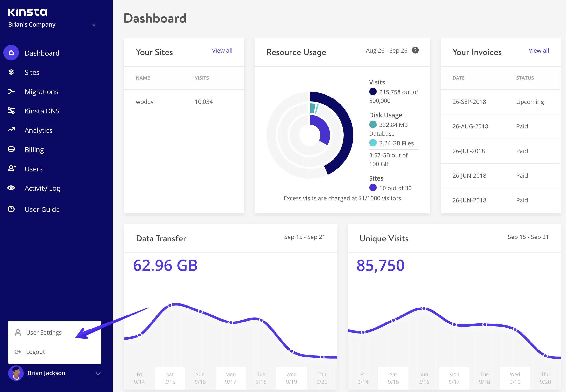Click the User Guide icon in sidebar
Viewport: 566px width, 392px height.
point(12,209)
